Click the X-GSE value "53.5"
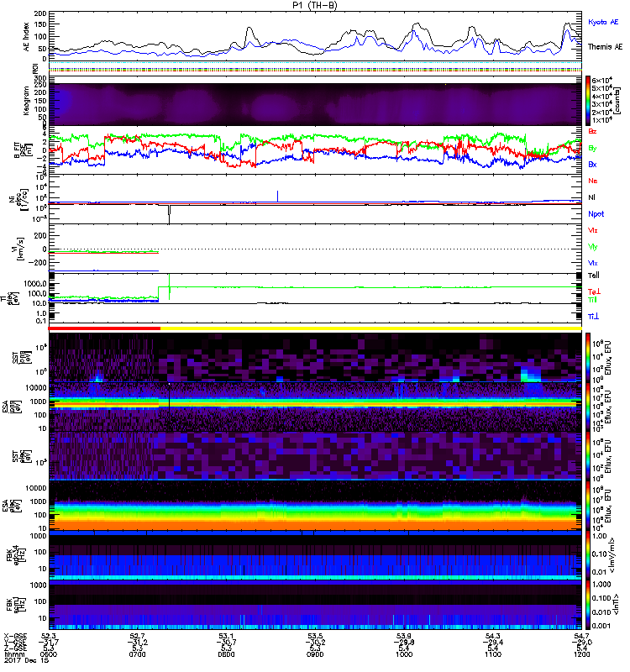This screenshot has width=630, height=672. [x=315, y=636]
